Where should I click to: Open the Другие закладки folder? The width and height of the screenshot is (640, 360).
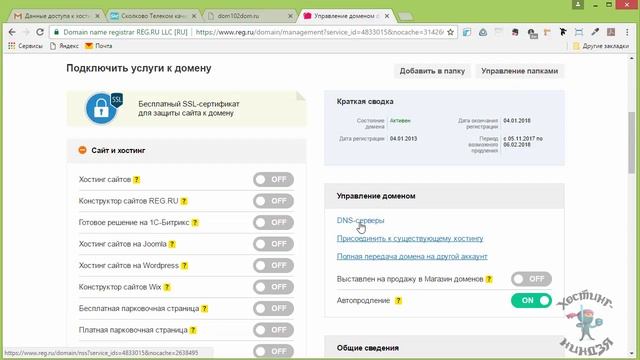tap(601, 46)
